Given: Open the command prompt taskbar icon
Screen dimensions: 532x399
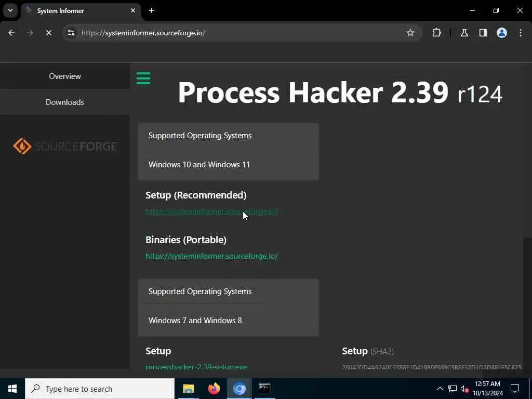Looking at the screenshot, I should [x=264, y=389].
